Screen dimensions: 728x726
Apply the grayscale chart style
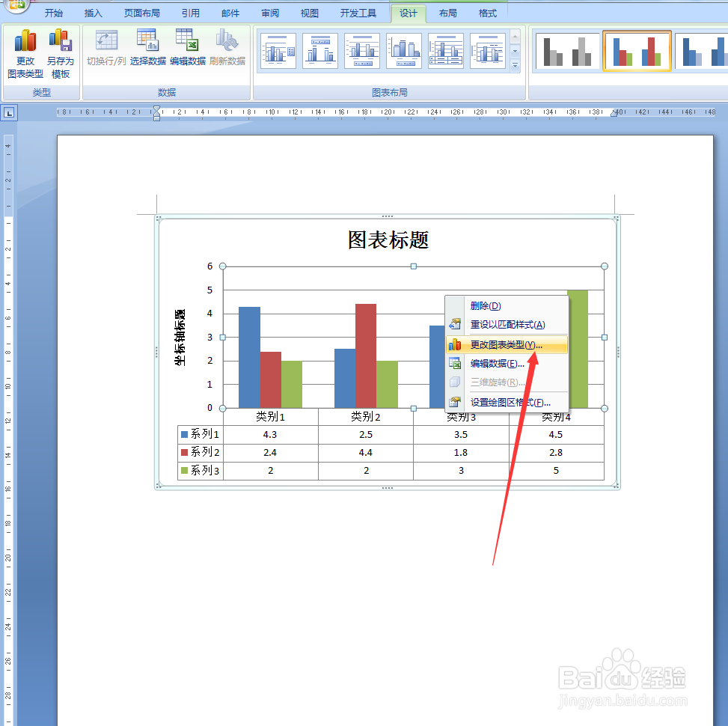point(566,51)
